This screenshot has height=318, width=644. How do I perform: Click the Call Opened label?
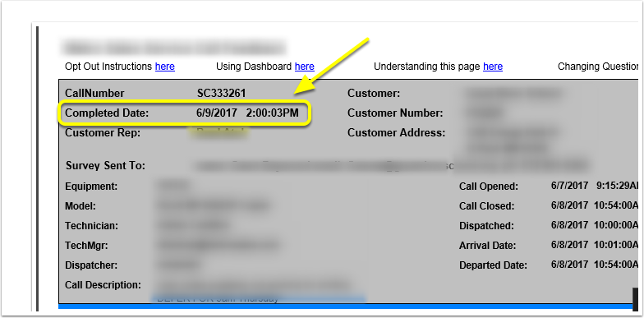point(489,187)
